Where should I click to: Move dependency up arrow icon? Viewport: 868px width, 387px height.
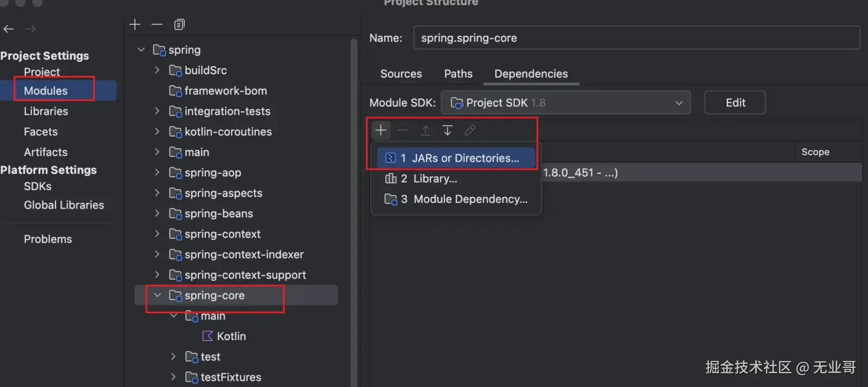click(425, 130)
